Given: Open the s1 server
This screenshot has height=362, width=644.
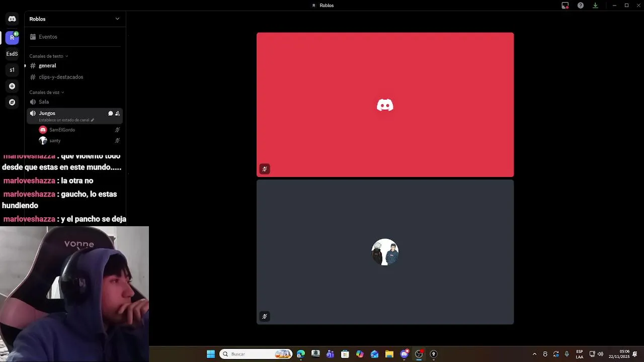Looking at the screenshot, I should (x=12, y=70).
